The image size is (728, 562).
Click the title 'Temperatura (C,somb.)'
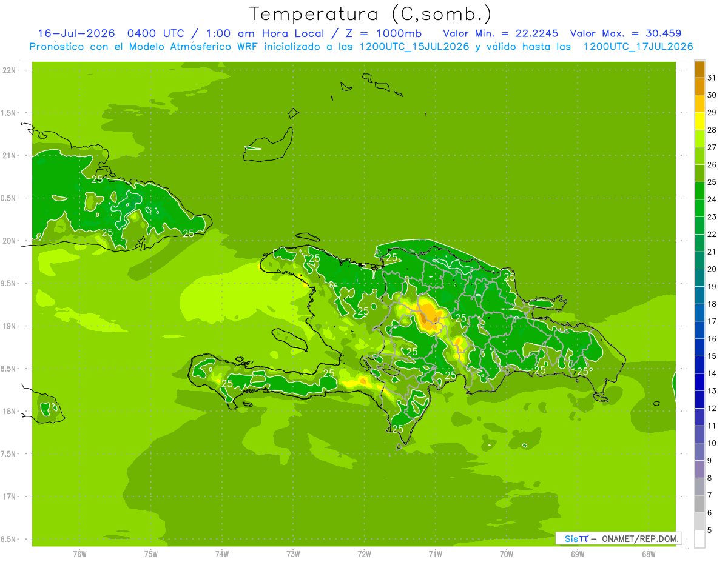[x=371, y=14]
